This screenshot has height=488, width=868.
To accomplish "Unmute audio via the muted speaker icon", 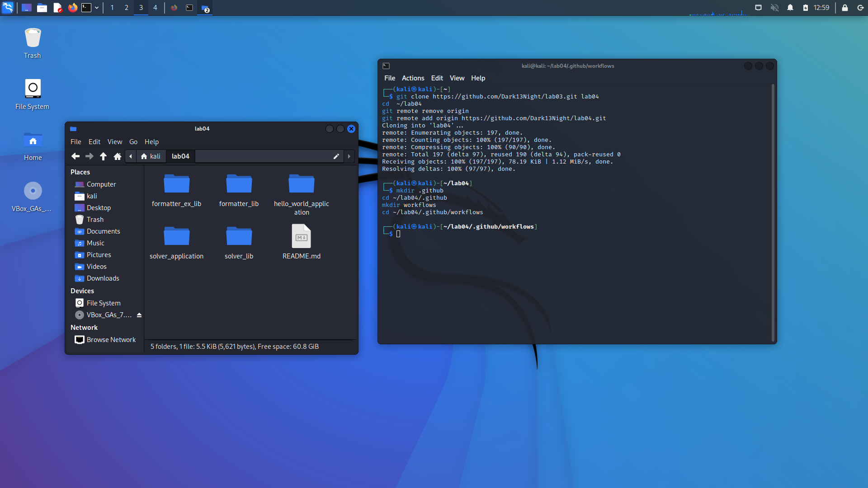I will [775, 8].
